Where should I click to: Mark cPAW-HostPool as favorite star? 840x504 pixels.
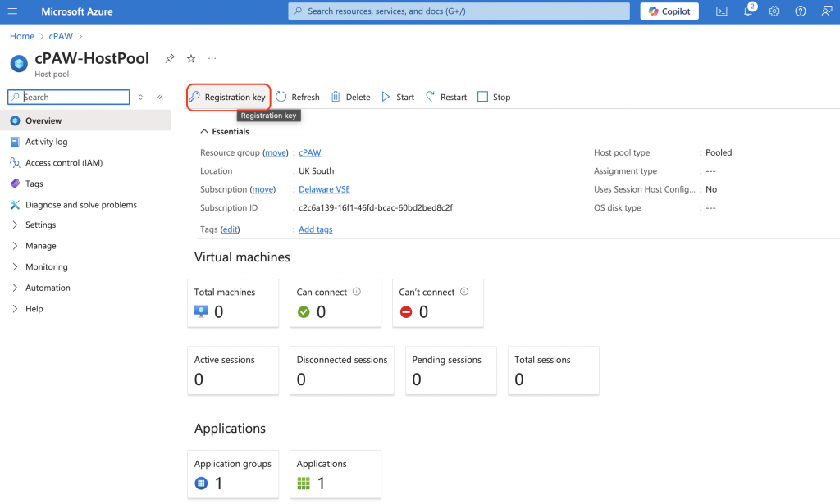coord(190,58)
